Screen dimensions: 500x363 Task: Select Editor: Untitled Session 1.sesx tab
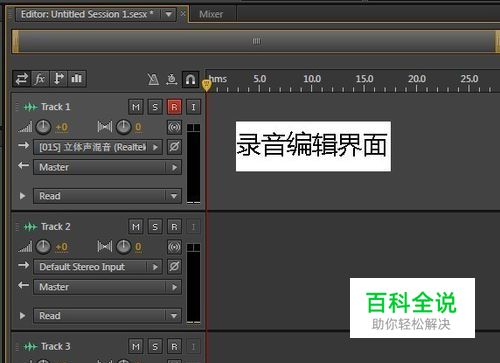(87, 14)
